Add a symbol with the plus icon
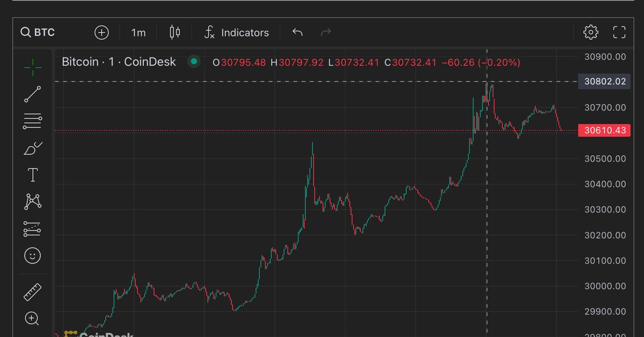644x337 pixels. [101, 32]
